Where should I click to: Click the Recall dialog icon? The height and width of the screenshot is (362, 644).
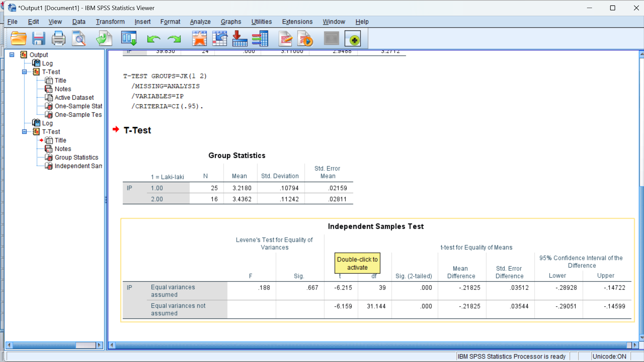pyautogui.click(x=129, y=39)
